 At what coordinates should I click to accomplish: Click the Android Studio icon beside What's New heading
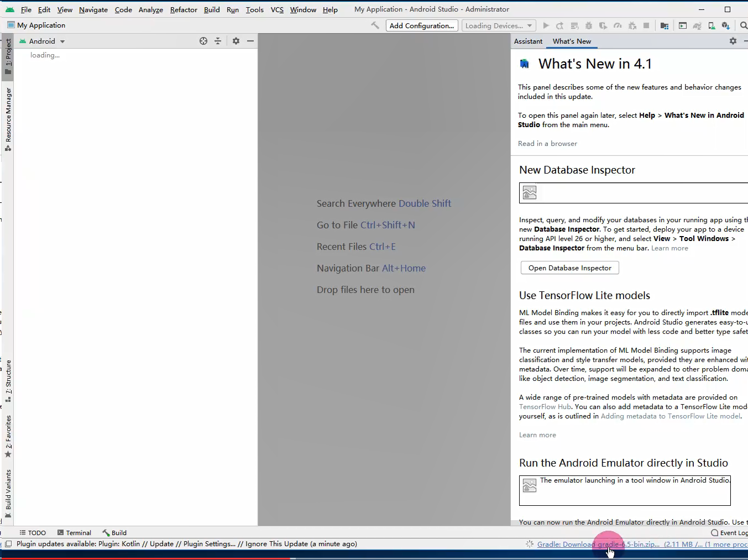[x=524, y=64]
